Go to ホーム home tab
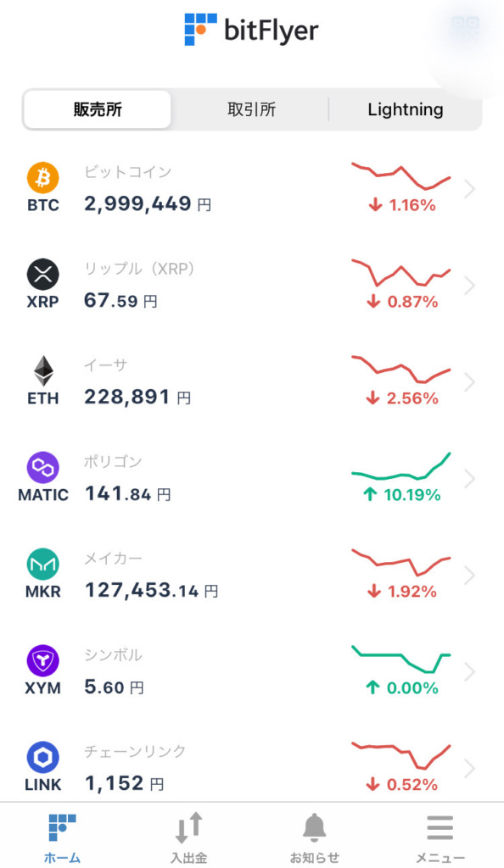 (x=62, y=837)
